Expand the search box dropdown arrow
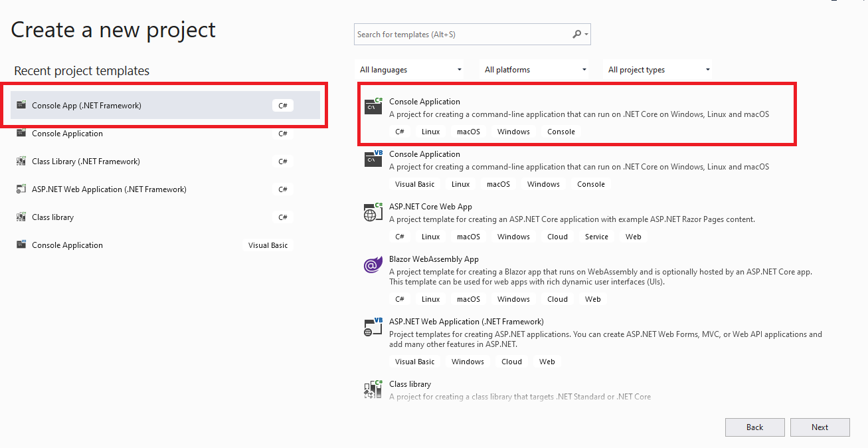Viewport: 868px width, 448px height. (586, 34)
